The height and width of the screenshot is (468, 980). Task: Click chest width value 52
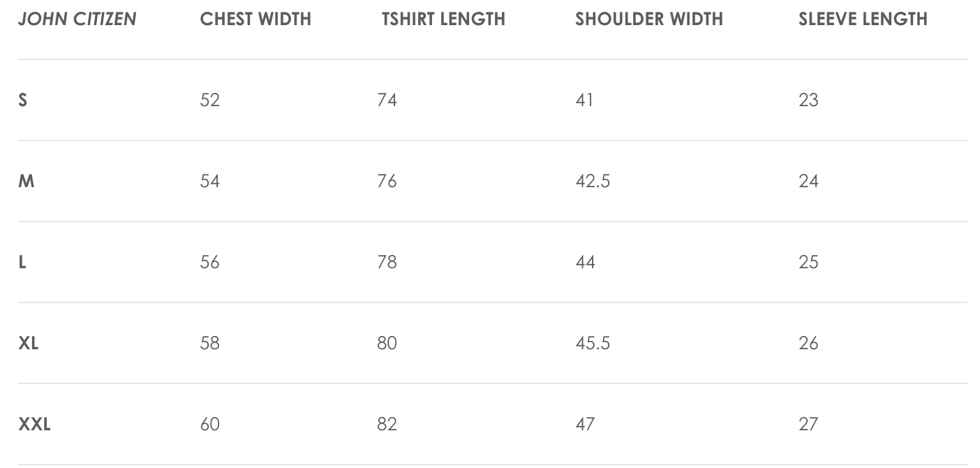point(209,100)
